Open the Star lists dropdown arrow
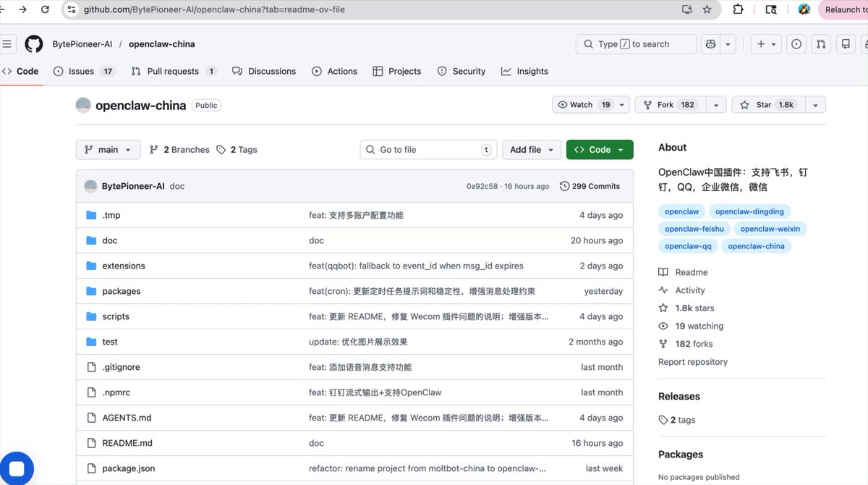The width and height of the screenshot is (868, 485). [x=815, y=105]
